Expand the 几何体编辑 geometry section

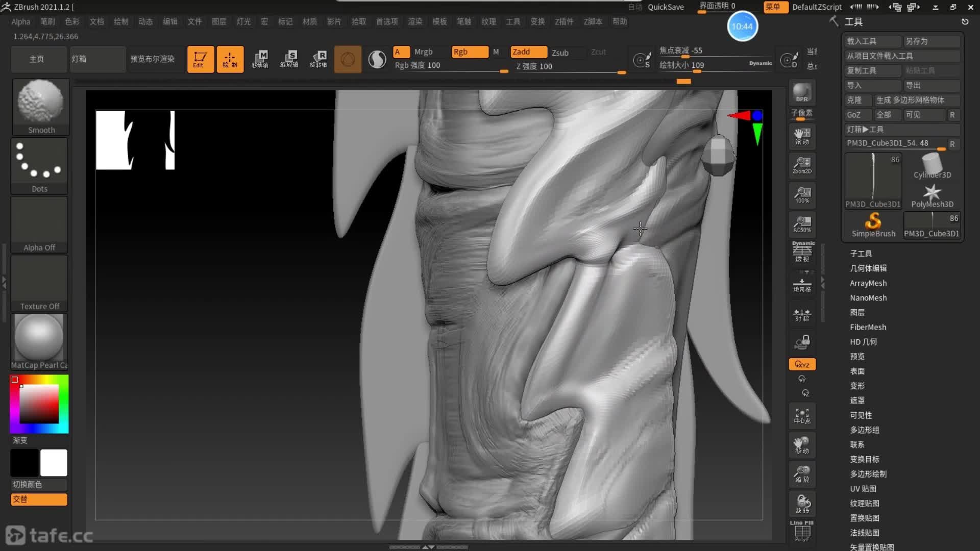868,268
